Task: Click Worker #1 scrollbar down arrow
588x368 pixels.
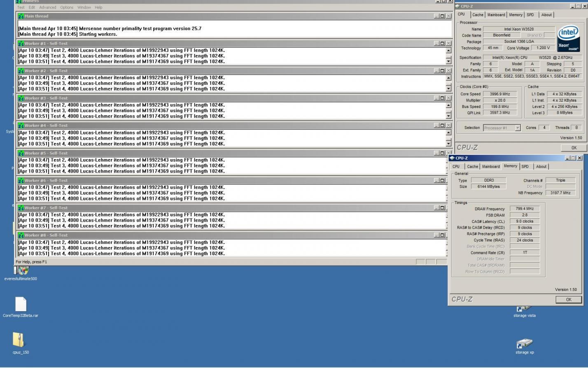Action: pos(448,61)
